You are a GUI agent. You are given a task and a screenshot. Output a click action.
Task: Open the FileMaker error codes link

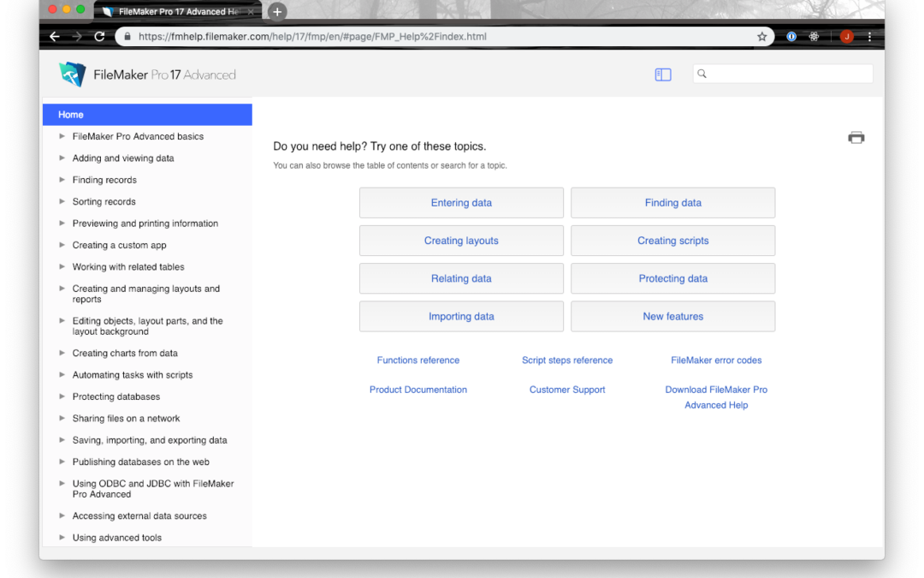717,360
